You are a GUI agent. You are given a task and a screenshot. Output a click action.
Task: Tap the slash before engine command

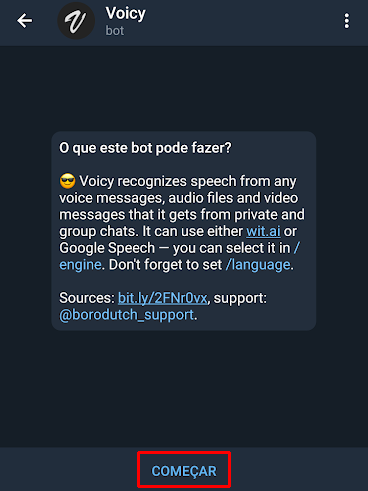point(297,248)
